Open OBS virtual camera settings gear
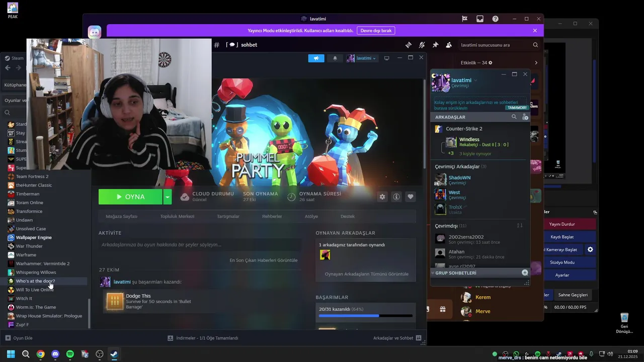 click(590, 249)
